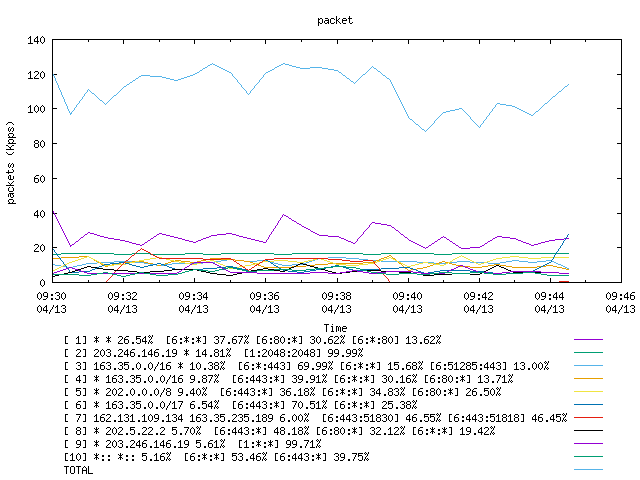The image size is (640, 480).
Task: Click the x-axis time label 09:32
Action: tap(122, 296)
